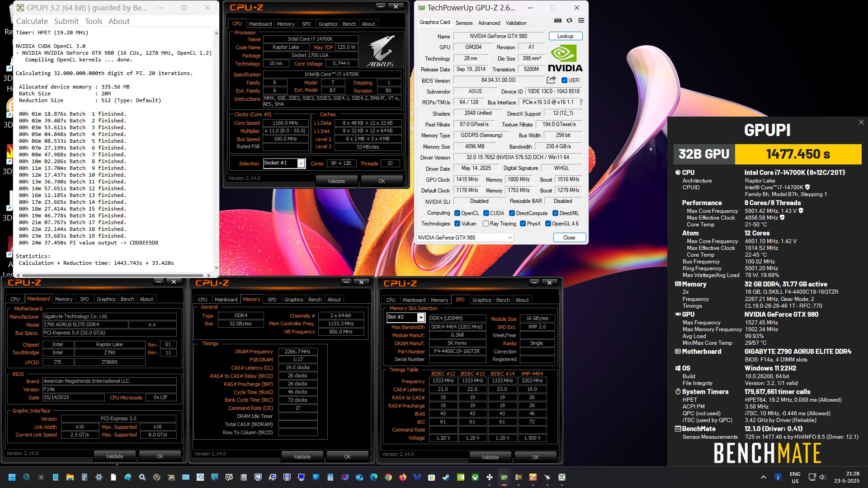
Task: Open the Socket #1 selection dropdown in CPU-Z
Action: pos(301,163)
